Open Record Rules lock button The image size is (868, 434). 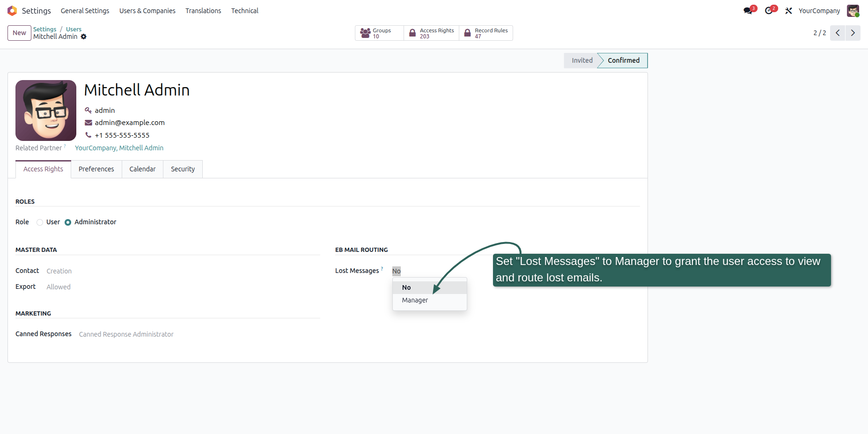[x=486, y=33]
